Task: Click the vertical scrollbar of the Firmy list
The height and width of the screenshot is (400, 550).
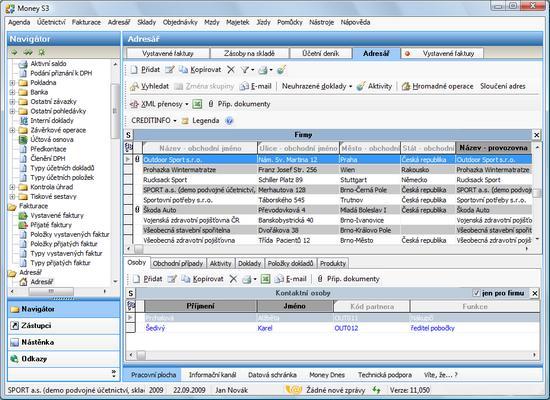Action: (x=537, y=193)
